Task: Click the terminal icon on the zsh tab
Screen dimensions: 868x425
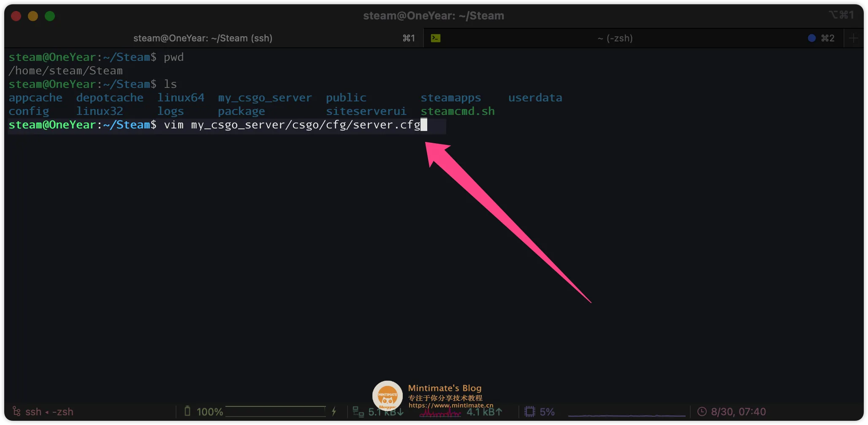Action: point(436,38)
